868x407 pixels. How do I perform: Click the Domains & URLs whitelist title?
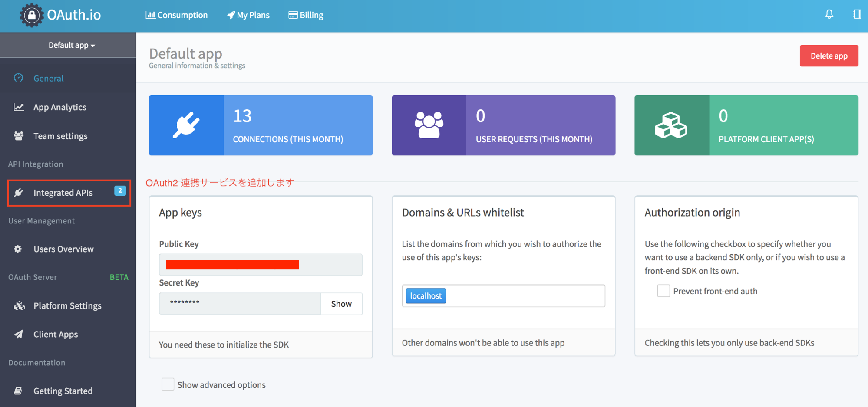click(x=463, y=213)
